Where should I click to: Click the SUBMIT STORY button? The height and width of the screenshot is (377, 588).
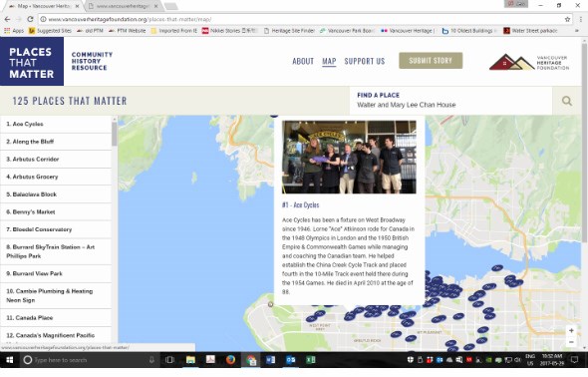click(431, 61)
